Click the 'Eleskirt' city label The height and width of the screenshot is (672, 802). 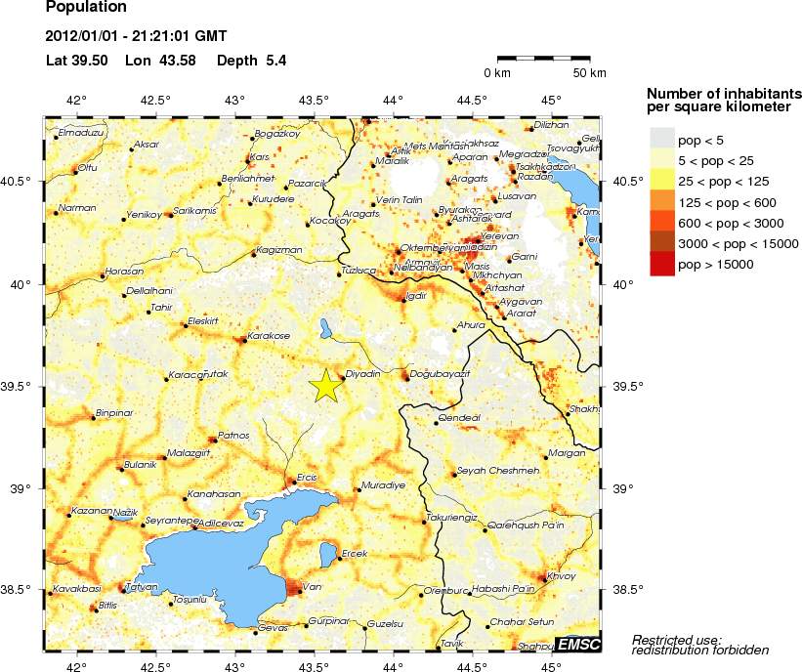[203, 321]
